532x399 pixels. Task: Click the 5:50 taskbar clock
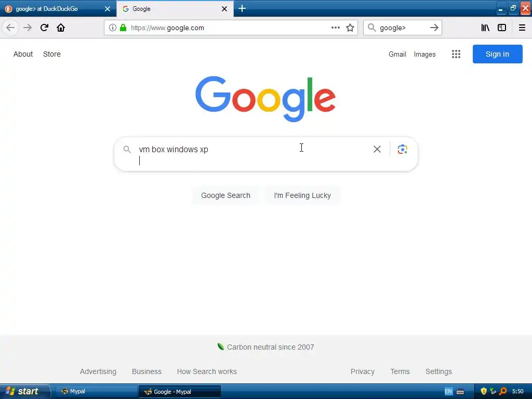point(518,391)
